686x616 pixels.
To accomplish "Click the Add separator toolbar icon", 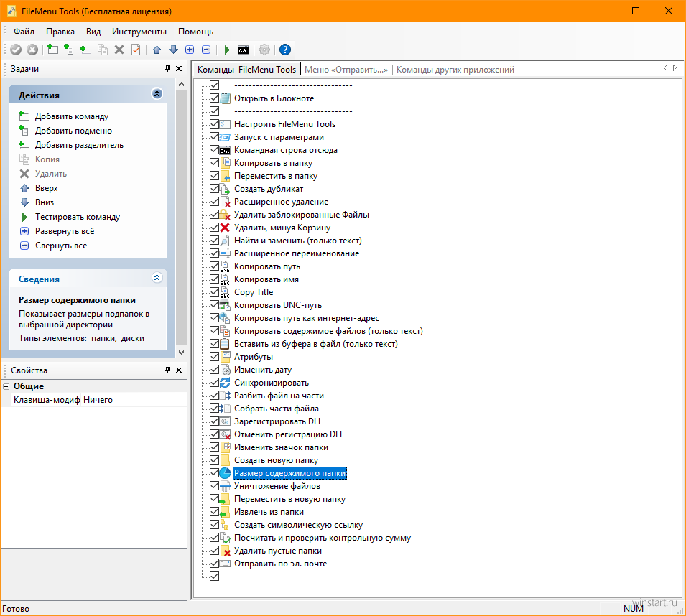I will pos(85,50).
